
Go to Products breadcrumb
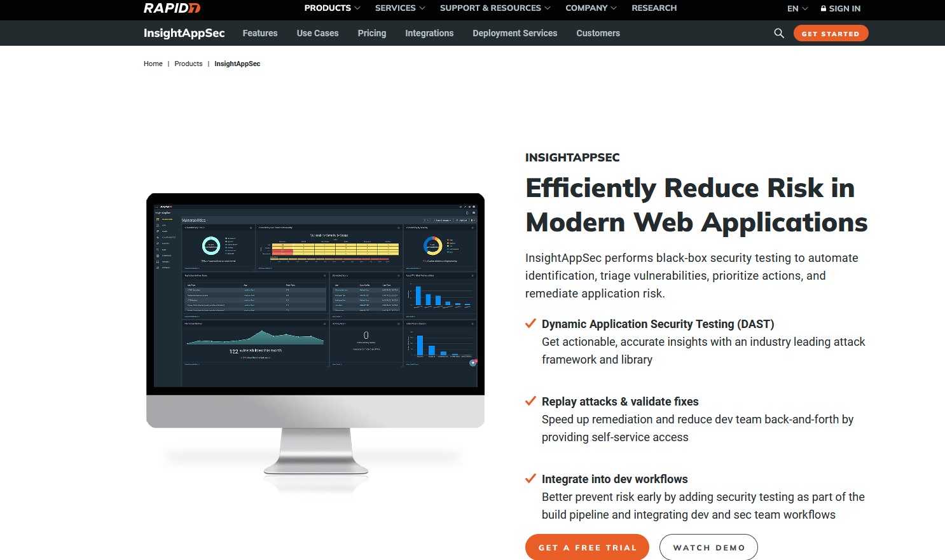[188, 64]
